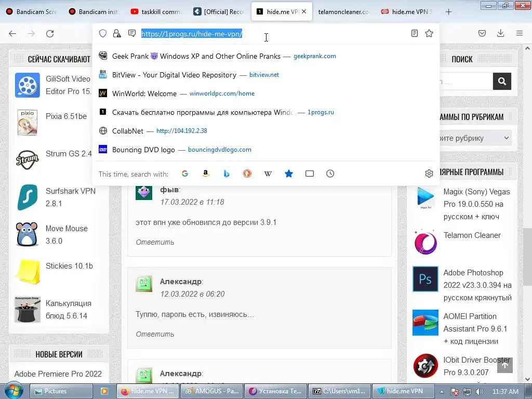
Task: Select Geek Prank suggestion
Action: 265,56
